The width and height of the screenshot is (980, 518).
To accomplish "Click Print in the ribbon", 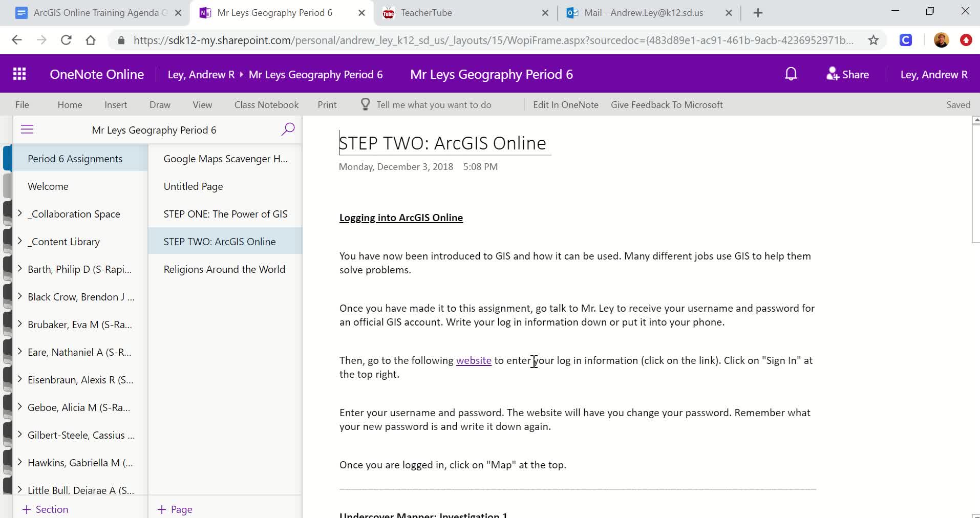I will click(x=327, y=104).
